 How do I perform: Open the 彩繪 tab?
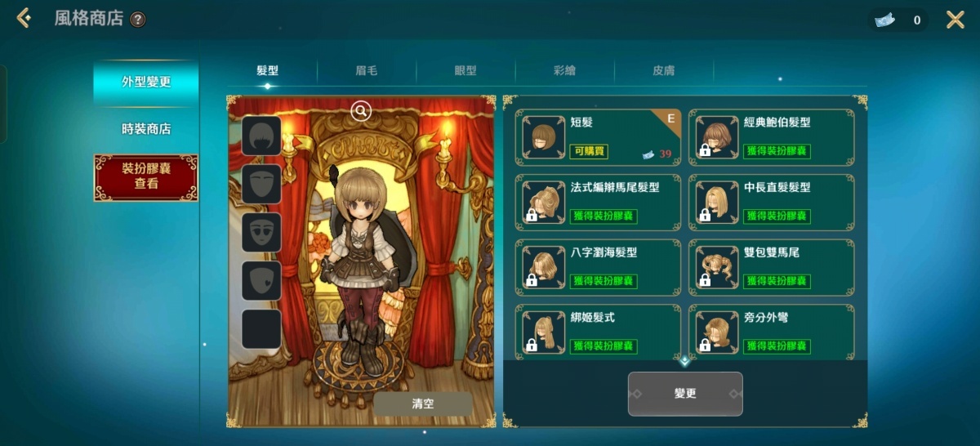(564, 71)
